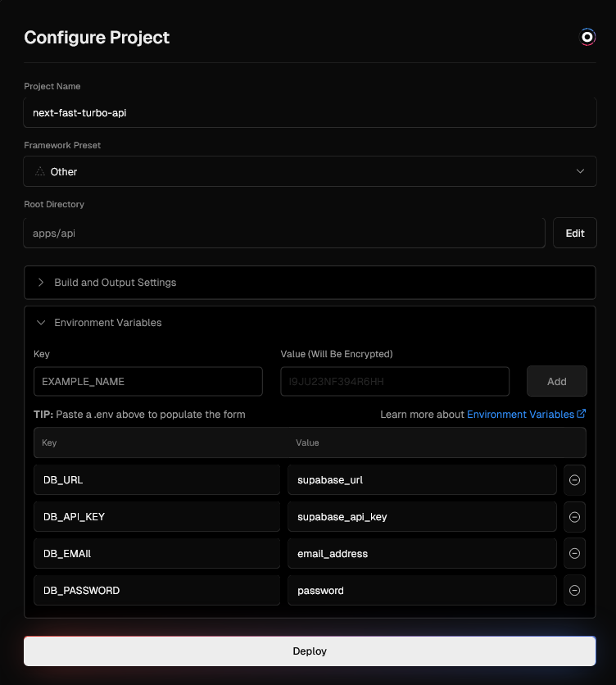
Task: Delete the DB_EMAIl variable row
Action: pyautogui.click(x=574, y=554)
